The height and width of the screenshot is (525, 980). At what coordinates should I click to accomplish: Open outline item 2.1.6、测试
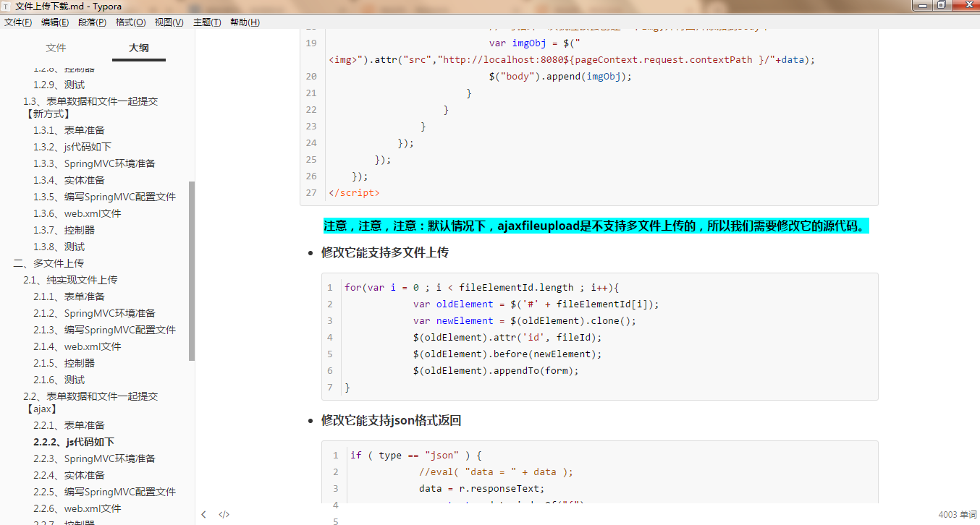coord(59,380)
